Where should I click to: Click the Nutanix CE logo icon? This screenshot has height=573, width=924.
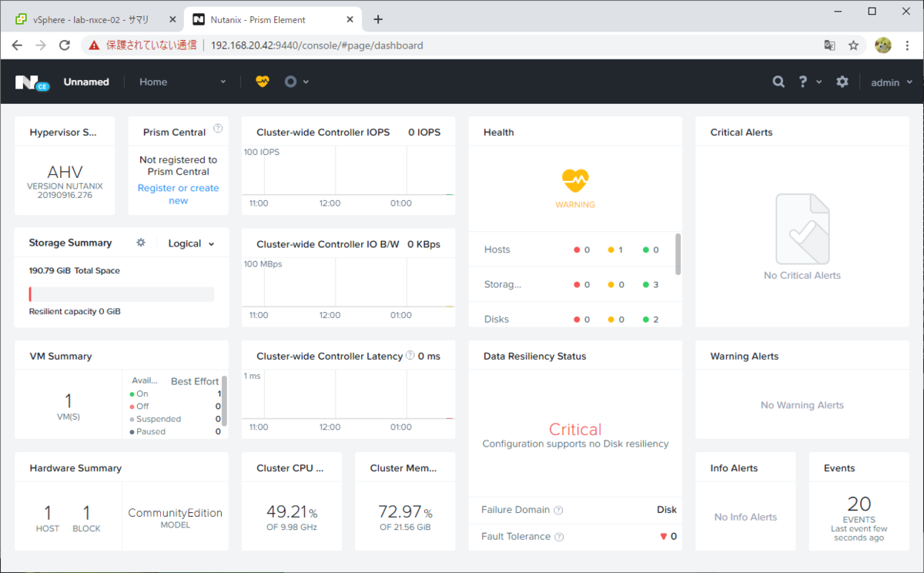pos(32,82)
